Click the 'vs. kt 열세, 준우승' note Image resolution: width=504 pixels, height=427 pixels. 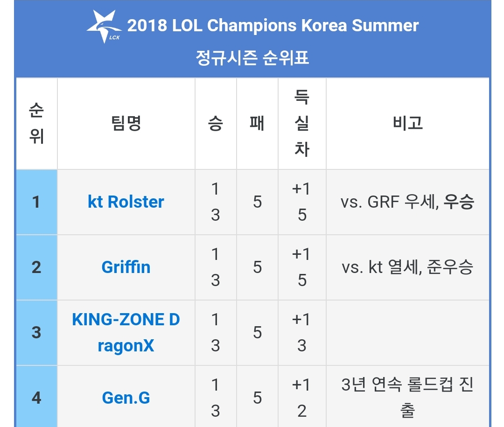[407, 267]
